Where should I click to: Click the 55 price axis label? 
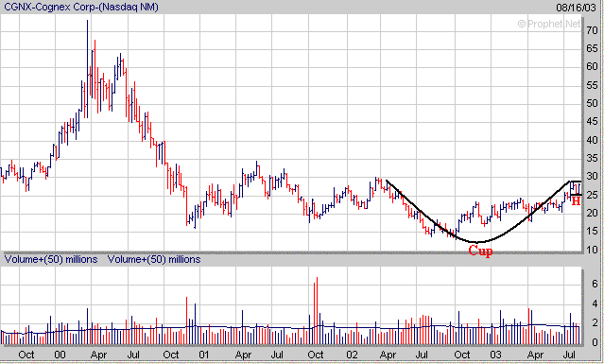click(x=592, y=85)
